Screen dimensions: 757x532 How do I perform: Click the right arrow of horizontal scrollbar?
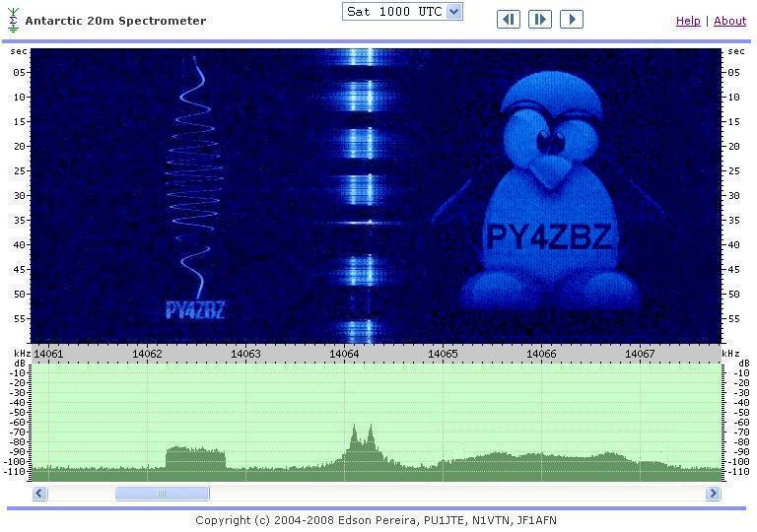tap(713, 494)
